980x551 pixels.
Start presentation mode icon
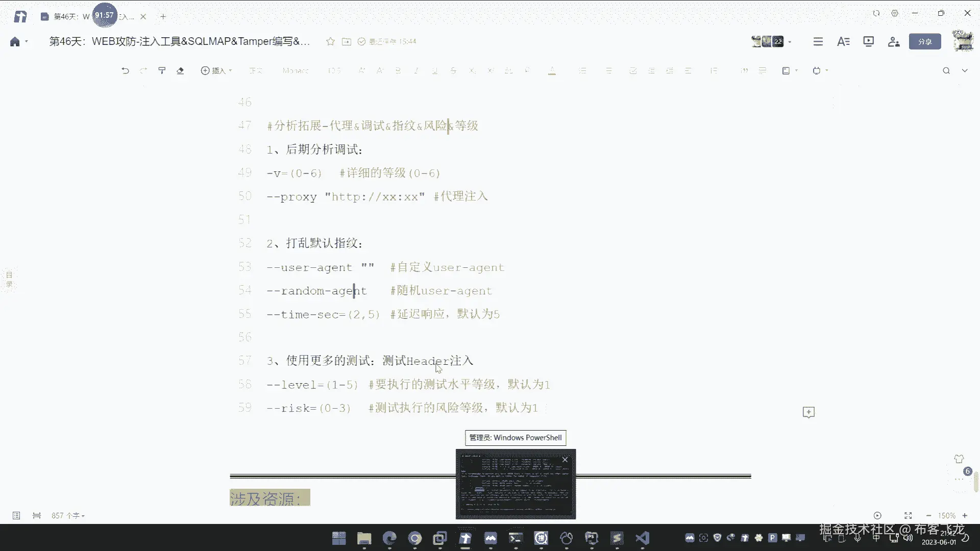[868, 41]
